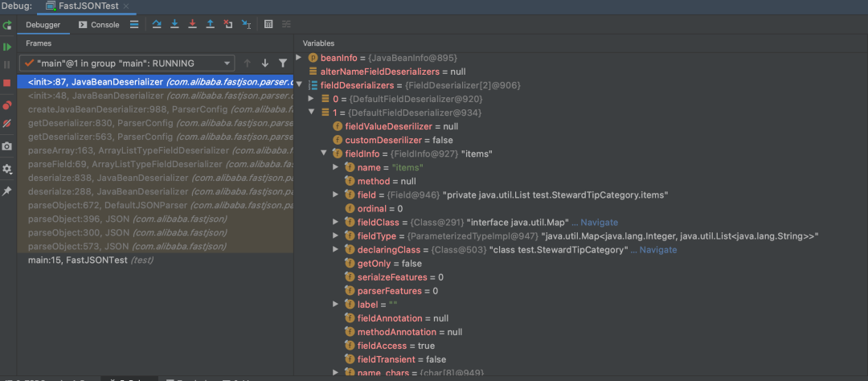
Task: Select the main:15, FastJSONTest frame
Action: [x=90, y=260]
